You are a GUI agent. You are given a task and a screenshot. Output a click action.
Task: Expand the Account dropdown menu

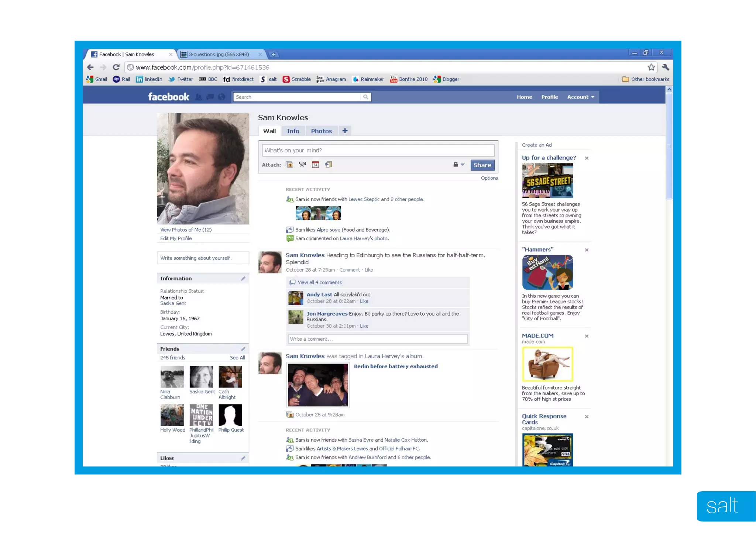pos(581,97)
